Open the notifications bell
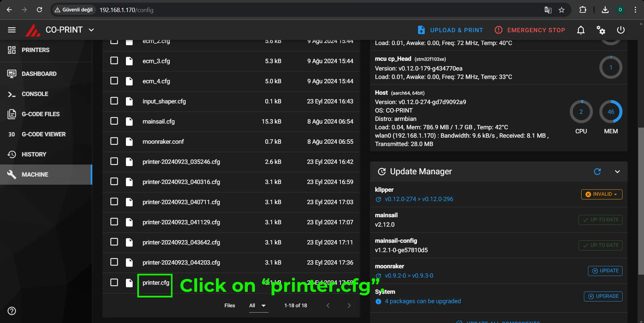 pos(581,30)
